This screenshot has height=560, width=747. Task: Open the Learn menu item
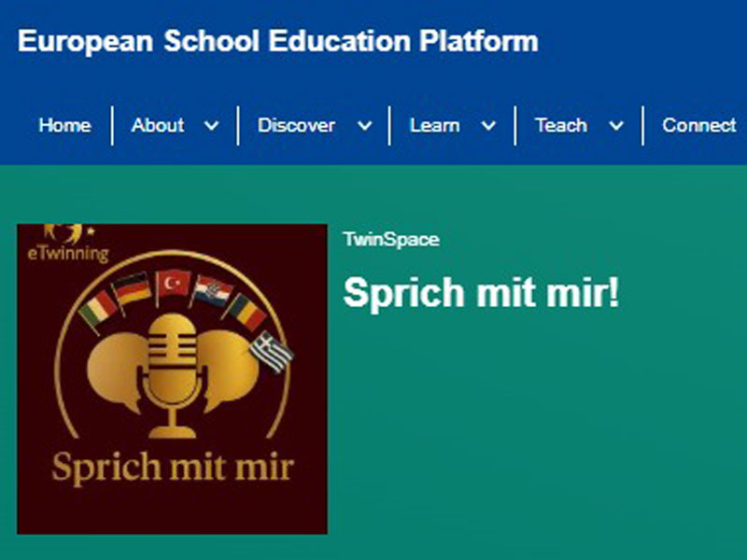coord(434,126)
